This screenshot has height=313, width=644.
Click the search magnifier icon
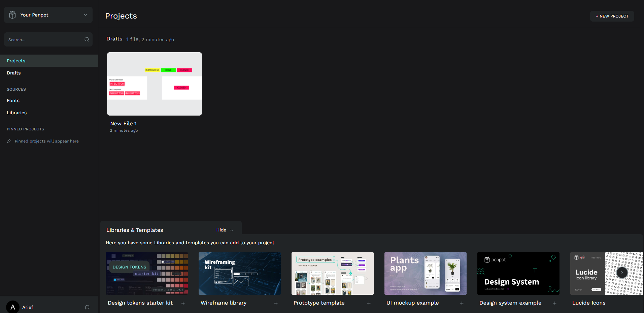[x=87, y=39]
